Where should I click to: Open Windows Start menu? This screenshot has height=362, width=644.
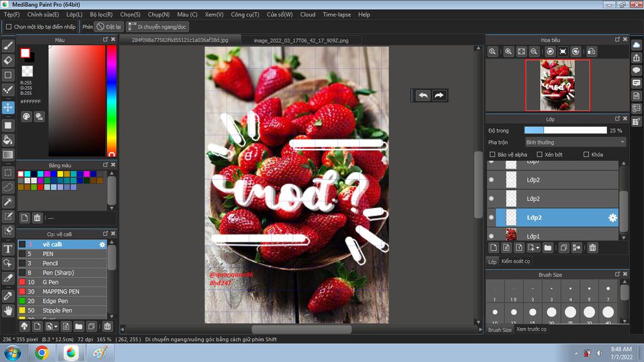coord(13,353)
